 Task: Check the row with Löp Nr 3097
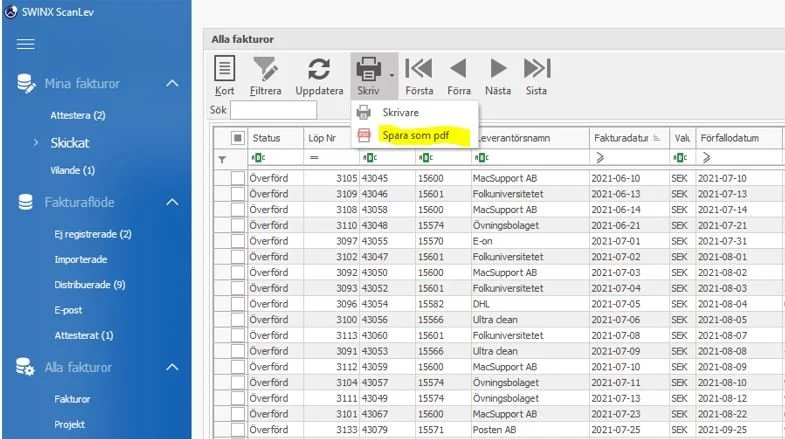(x=238, y=241)
